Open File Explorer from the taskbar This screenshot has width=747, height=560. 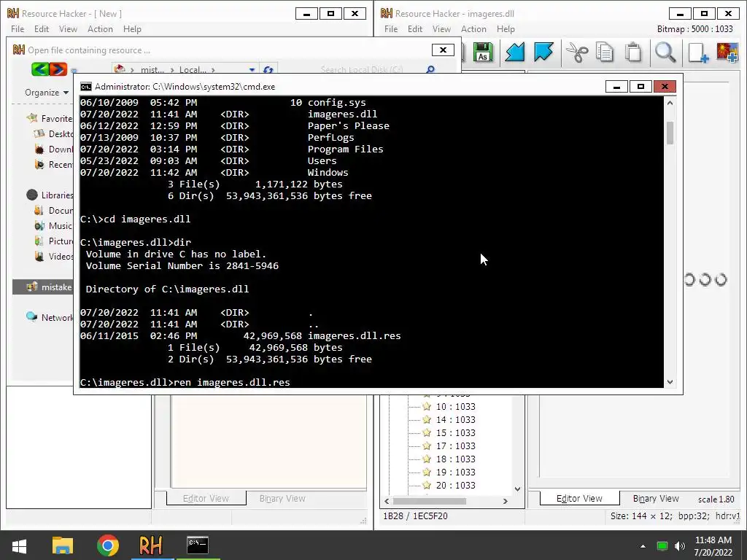point(63,545)
